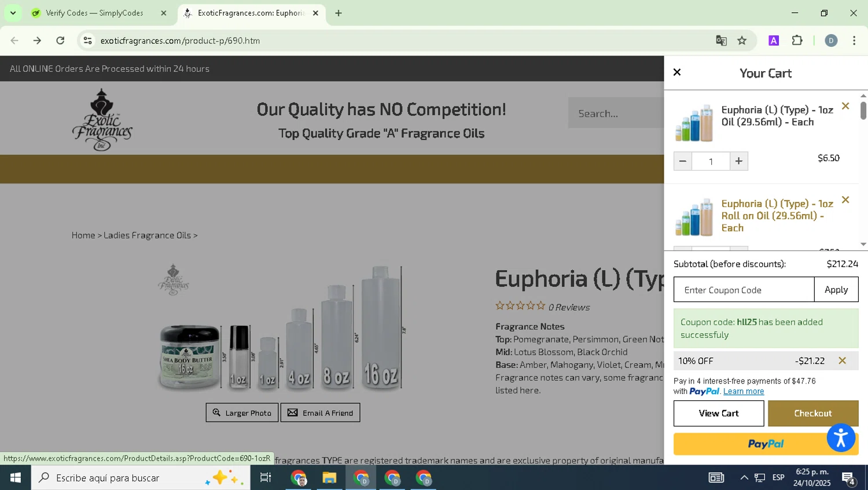Proceed to Checkout

[x=813, y=413]
